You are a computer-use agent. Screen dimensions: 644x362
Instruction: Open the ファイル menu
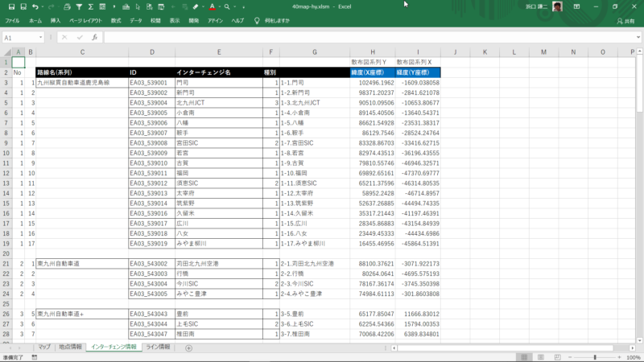(x=12, y=21)
